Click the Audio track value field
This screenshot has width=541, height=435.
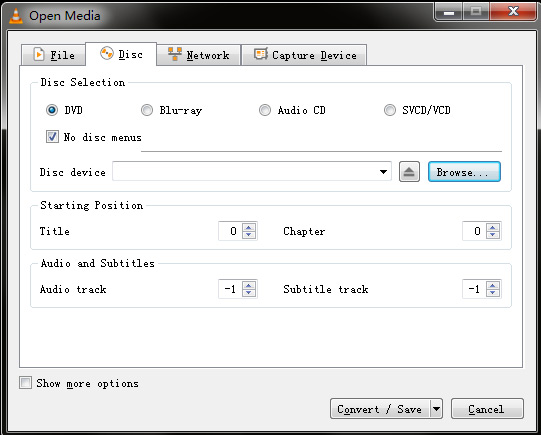pyautogui.click(x=230, y=289)
